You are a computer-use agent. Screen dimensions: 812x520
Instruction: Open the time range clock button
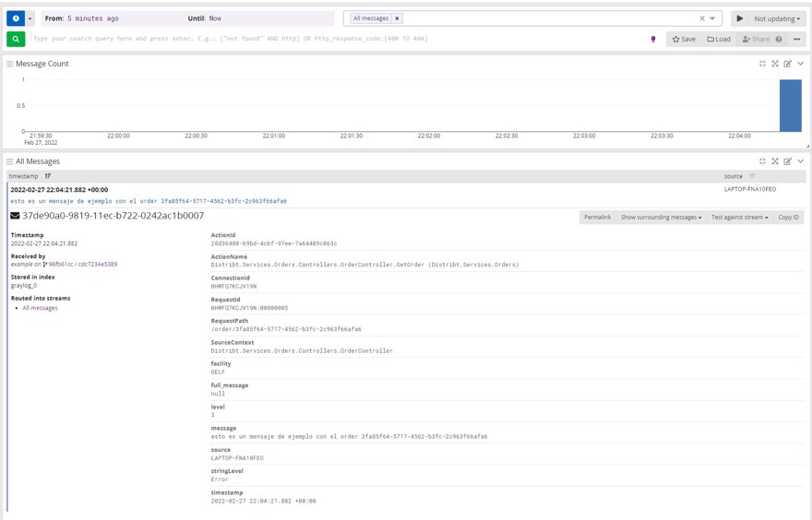[16, 18]
